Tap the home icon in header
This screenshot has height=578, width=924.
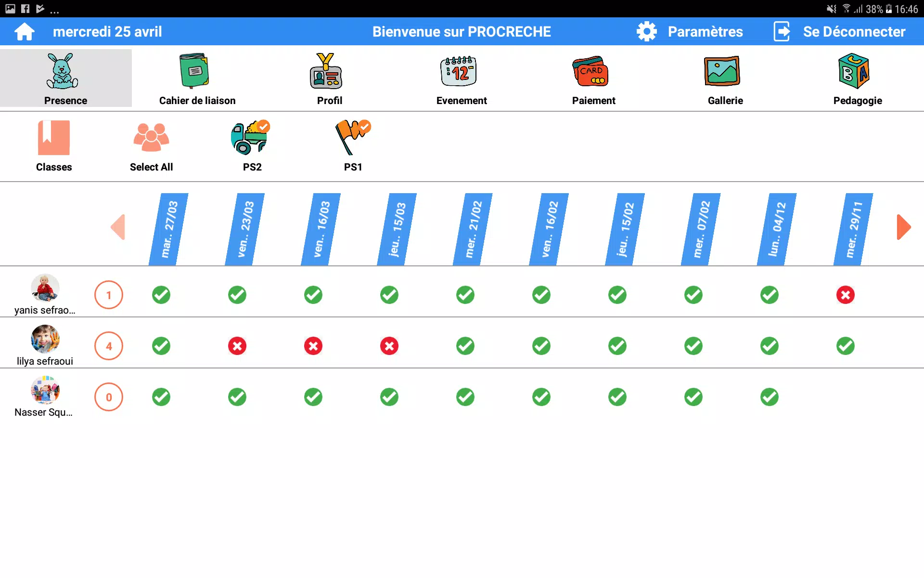pos(24,32)
